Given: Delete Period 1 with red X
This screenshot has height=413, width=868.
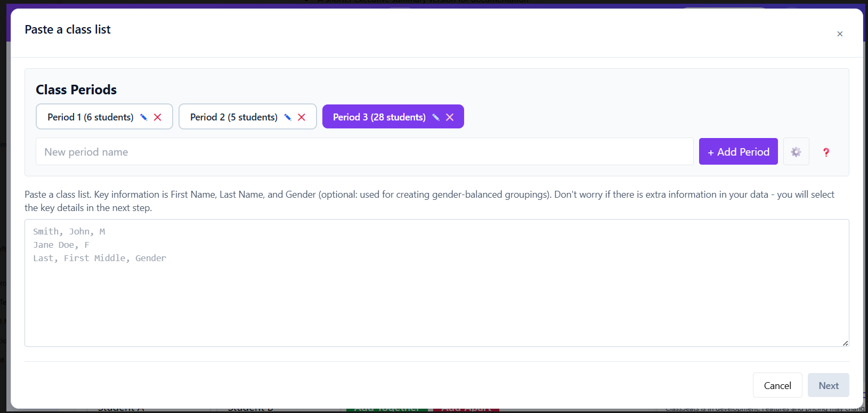Looking at the screenshot, I should click(158, 117).
